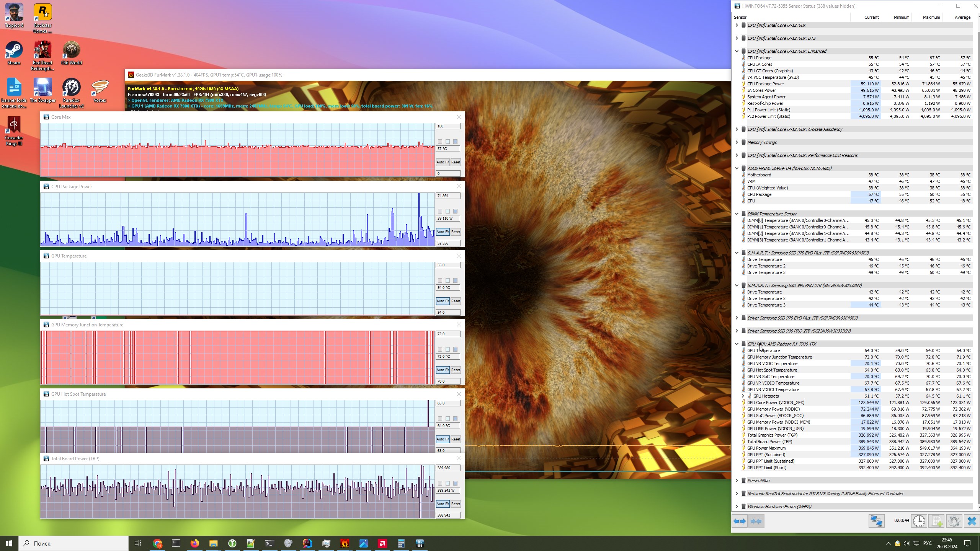Click the clock reset-values icon
Image resolution: width=980 pixels, height=551 pixels.
pyautogui.click(x=919, y=521)
